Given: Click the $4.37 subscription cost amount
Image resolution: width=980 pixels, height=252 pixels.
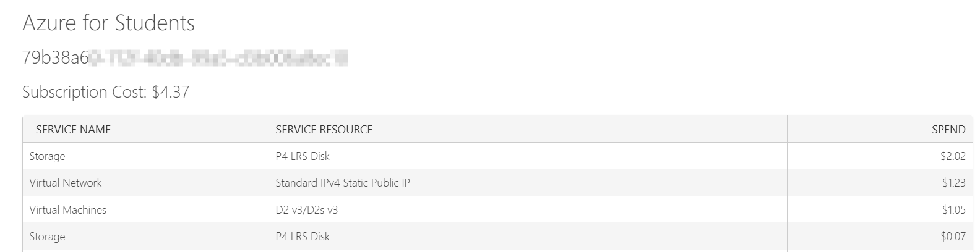Looking at the screenshot, I should (170, 92).
